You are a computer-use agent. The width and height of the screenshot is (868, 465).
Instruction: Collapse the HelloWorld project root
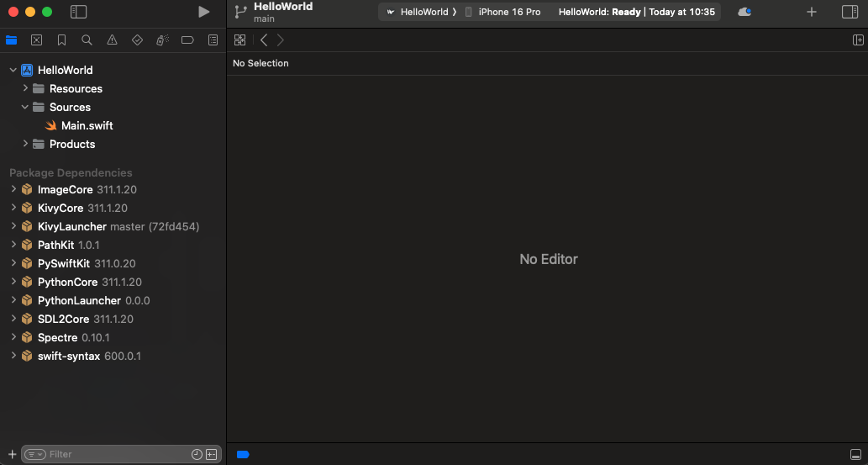(13, 70)
